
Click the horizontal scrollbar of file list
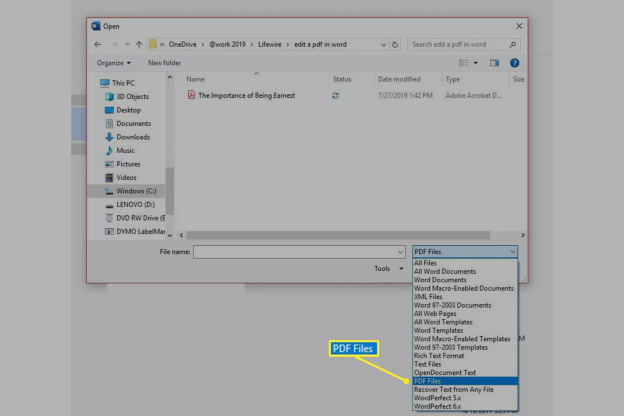[x=338, y=235]
